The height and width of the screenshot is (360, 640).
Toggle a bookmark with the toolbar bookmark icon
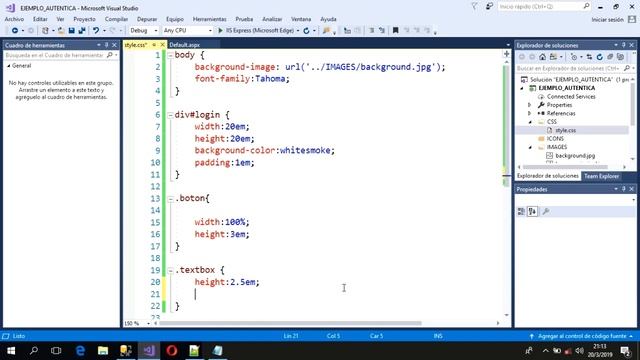click(x=396, y=31)
